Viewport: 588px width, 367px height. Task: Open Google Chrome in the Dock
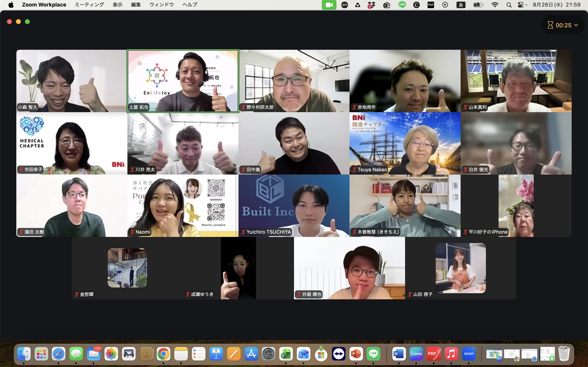(x=163, y=354)
